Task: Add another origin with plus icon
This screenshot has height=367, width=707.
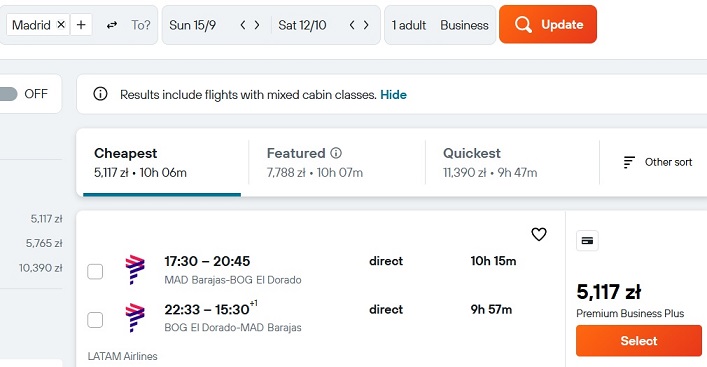Action: [81, 25]
